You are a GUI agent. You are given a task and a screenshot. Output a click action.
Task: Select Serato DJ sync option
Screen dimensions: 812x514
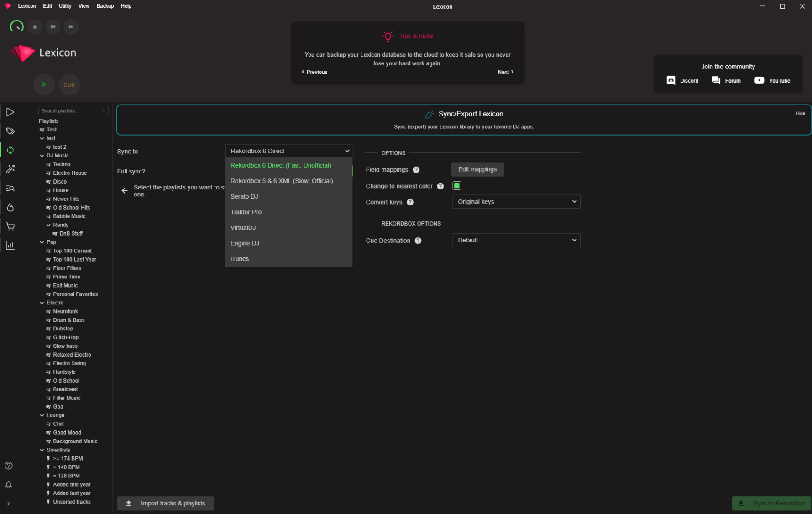289,196
